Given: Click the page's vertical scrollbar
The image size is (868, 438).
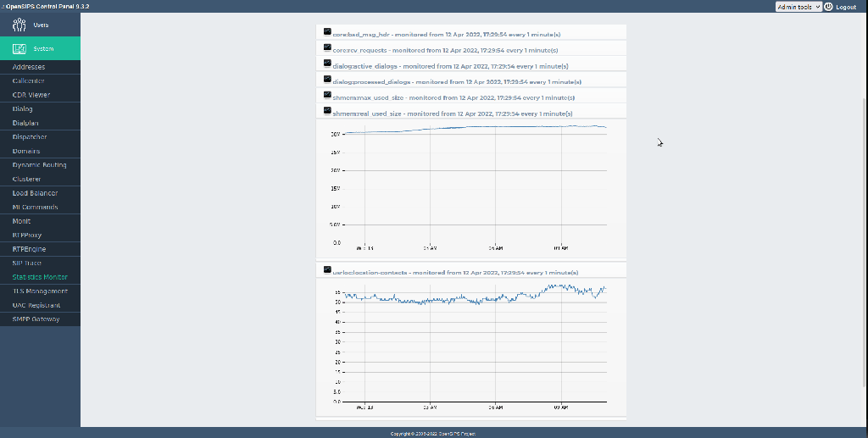Looking at the screenshot, I should tap(863, 169).
